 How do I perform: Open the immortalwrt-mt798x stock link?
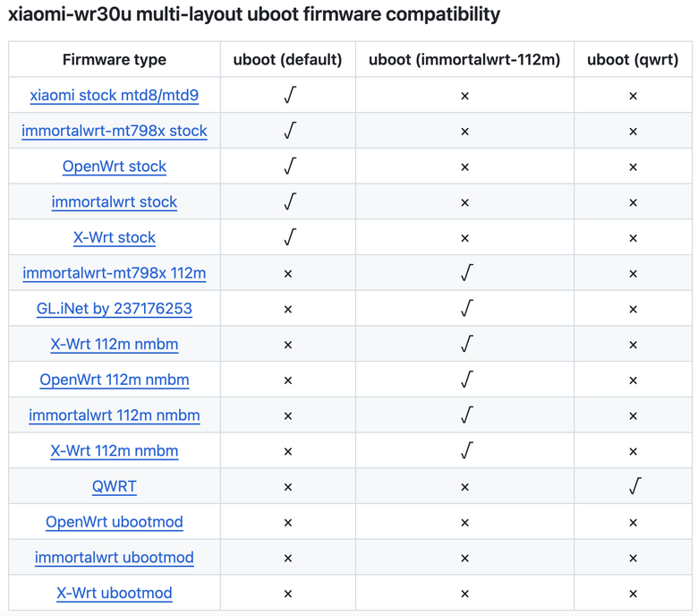click(x=114, y=131)
